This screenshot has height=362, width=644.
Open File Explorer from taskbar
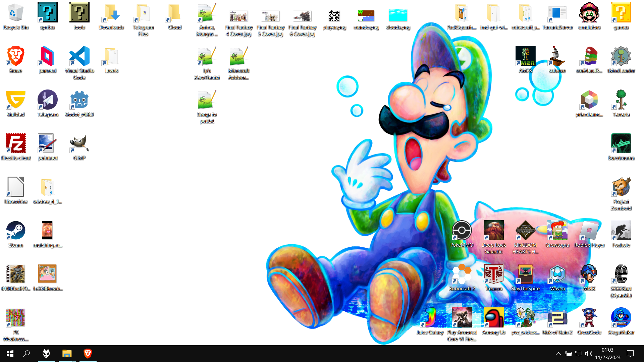[x=67, y=354]
